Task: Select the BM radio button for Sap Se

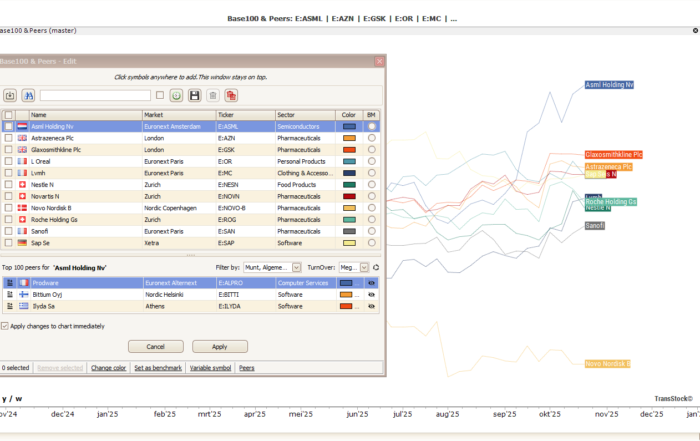Action: (x=371, y=243)
